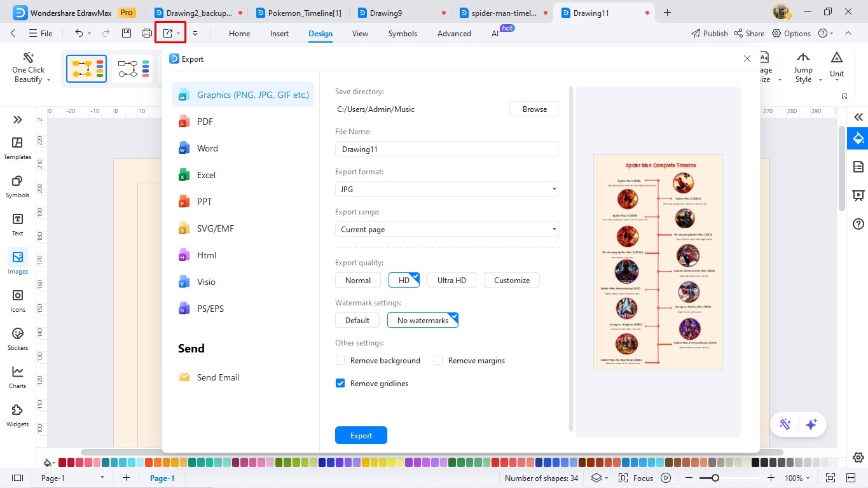
Task: Open the Export format JPG dropdown
Action: tap(447, 189)
